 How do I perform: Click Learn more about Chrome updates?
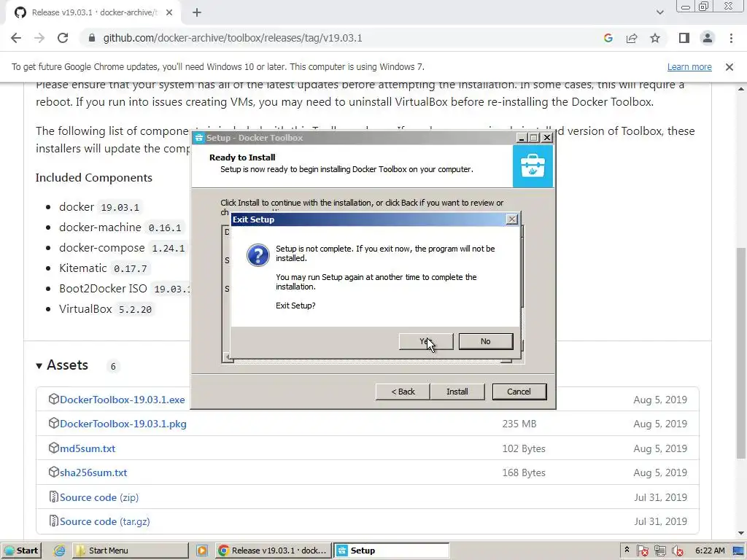coord(689,67)
